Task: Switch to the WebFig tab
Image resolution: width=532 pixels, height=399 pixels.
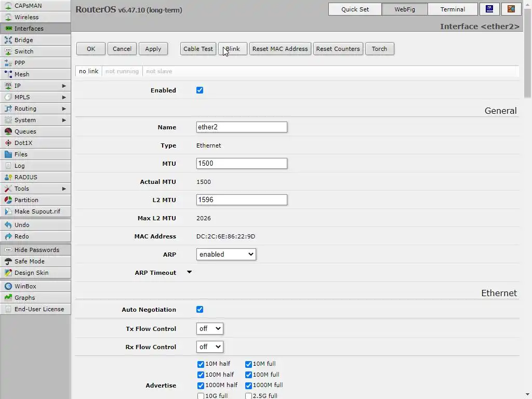Action: [404, 9]
